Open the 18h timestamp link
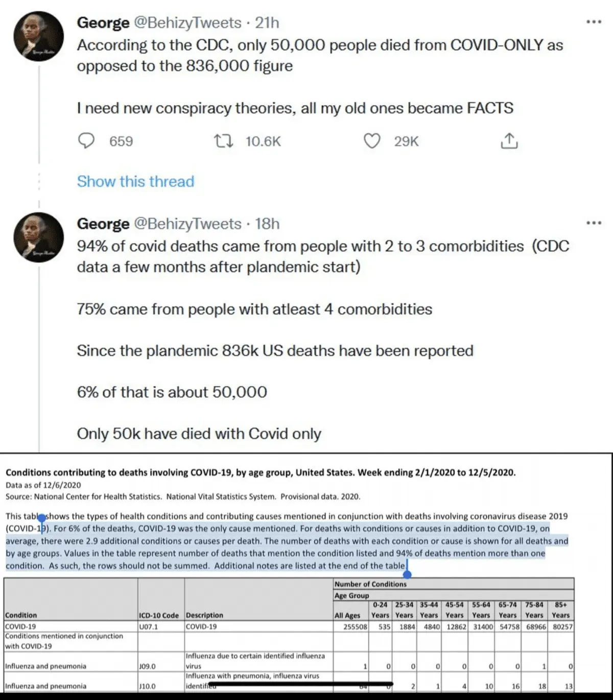Screen dimensions: 613x700 (x=267, y=224)
